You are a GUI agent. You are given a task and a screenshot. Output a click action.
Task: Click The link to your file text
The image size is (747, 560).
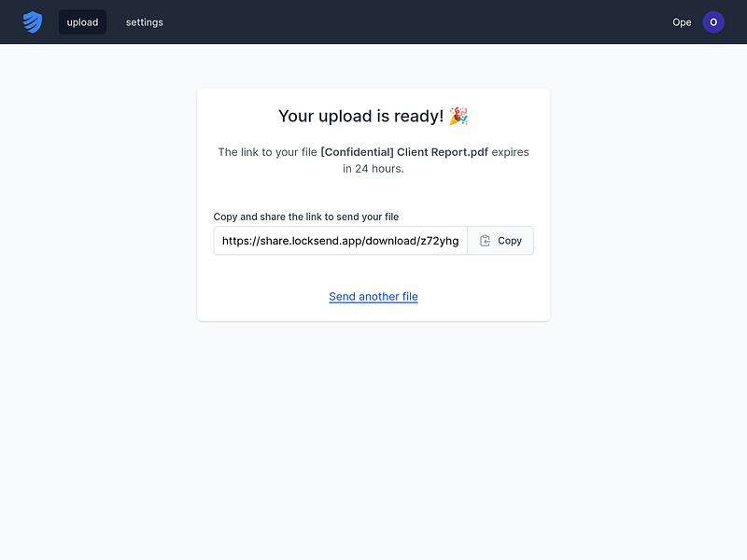tap(267, 152)
